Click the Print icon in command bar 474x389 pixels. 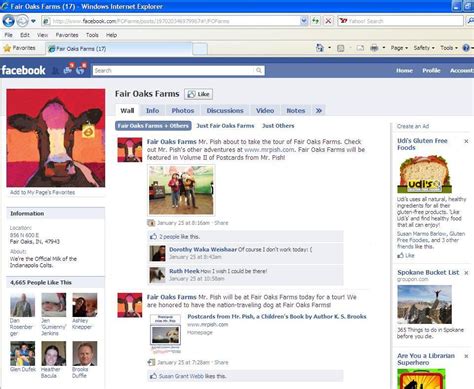pyautogui.click(x=374, y=48)
